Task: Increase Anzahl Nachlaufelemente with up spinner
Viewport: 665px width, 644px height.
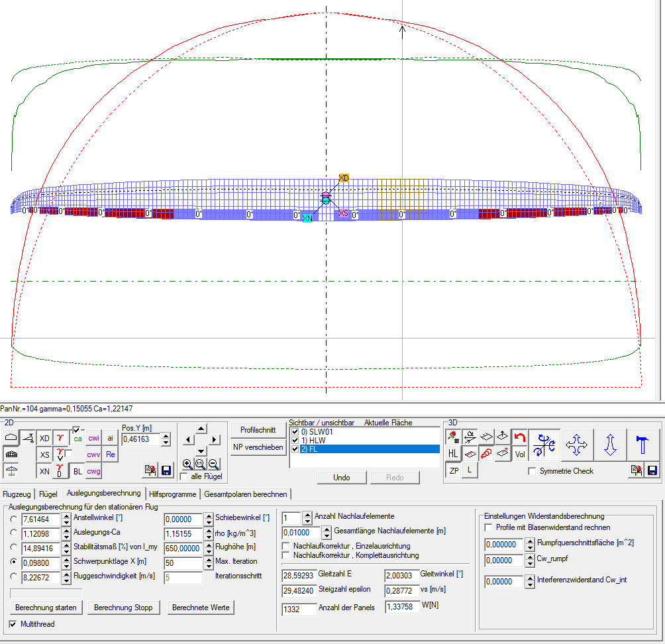Action: 307,513
